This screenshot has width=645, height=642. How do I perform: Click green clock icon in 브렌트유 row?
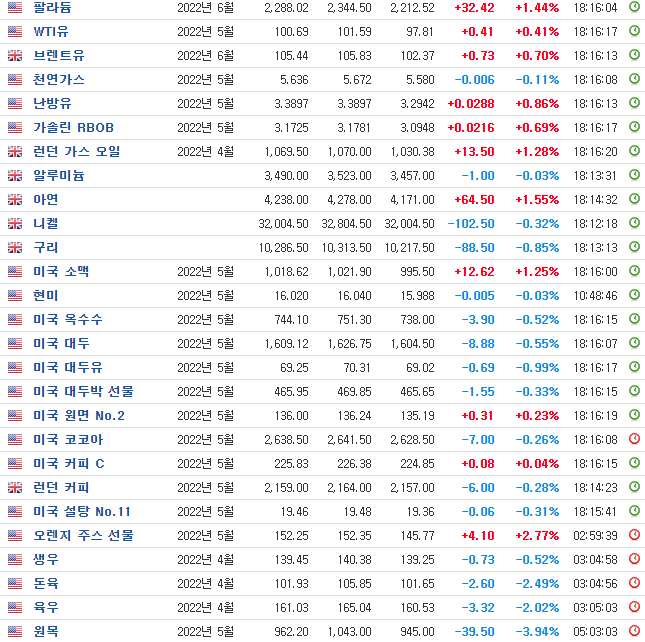635,54
